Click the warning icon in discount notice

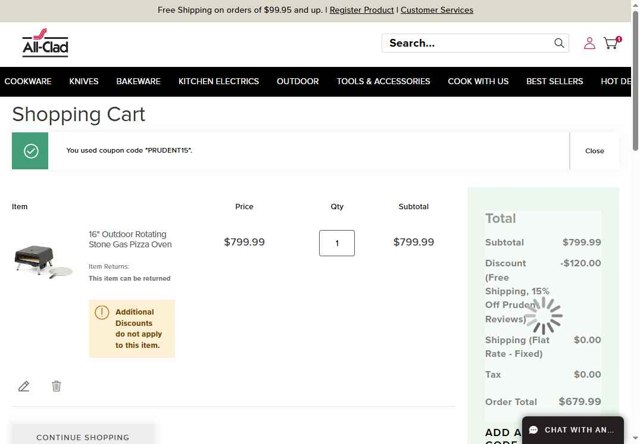102,313
